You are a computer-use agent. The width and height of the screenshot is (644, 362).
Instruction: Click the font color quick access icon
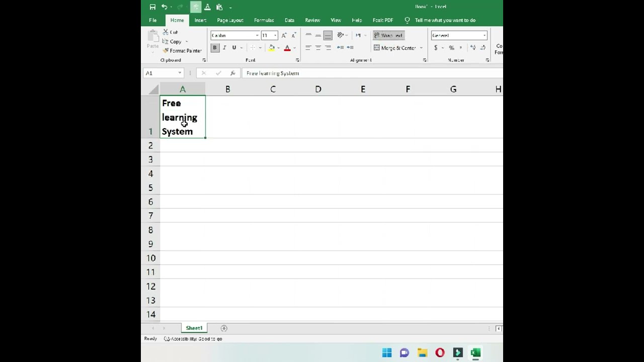point(207,7)
